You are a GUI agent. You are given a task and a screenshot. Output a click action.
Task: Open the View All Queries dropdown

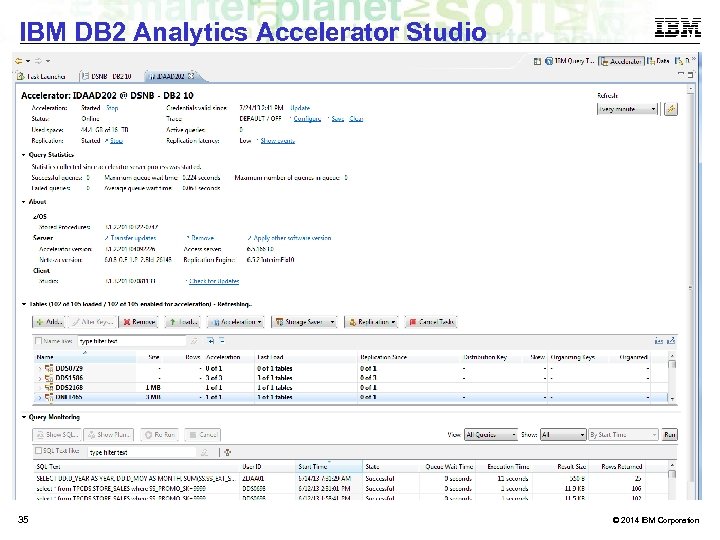(491, 434)
